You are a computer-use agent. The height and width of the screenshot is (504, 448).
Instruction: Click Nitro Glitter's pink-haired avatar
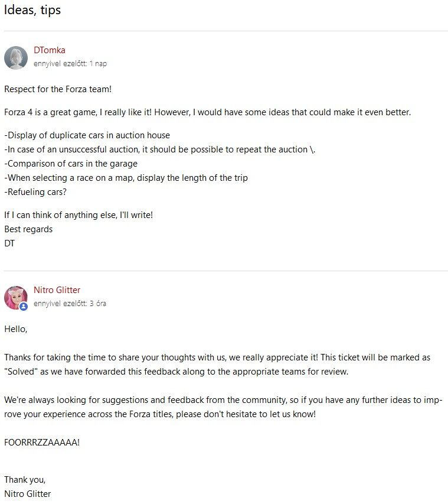(15, 297)
